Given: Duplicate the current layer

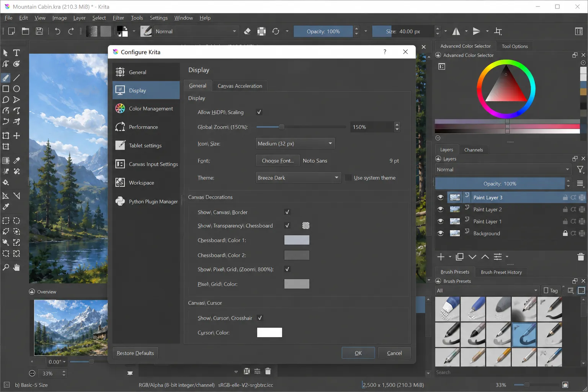Looking at the screenshot, I should pos(460,257).
